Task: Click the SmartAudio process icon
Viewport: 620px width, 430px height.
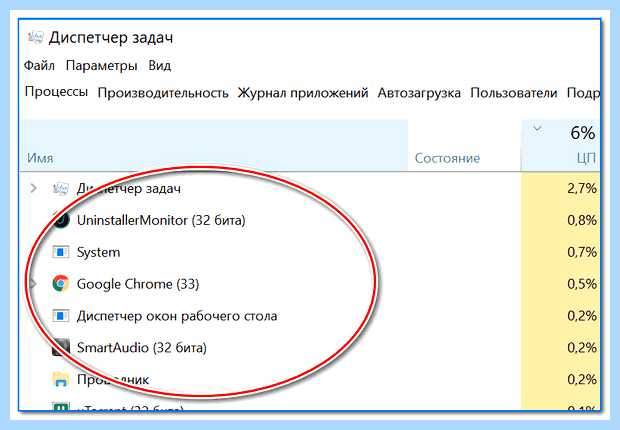Action: (61, 347)
